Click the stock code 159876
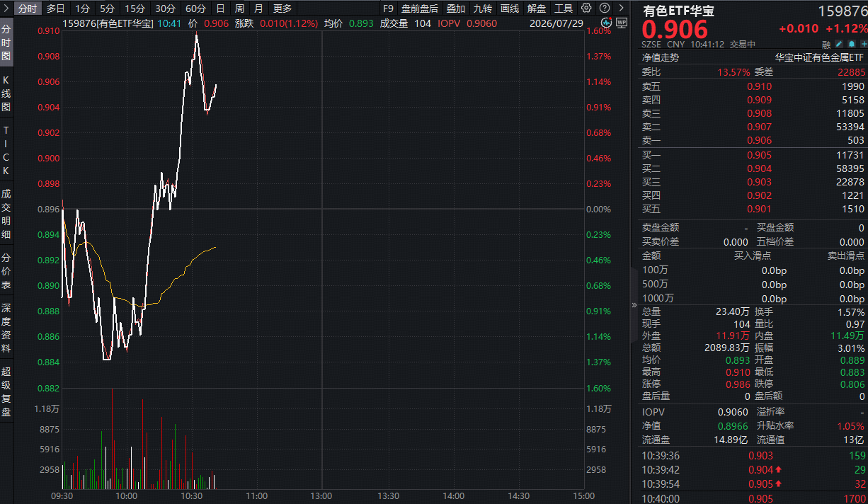The height and width of the screenshot is (504, 868). pyautogui.click(x=843, y=11)
